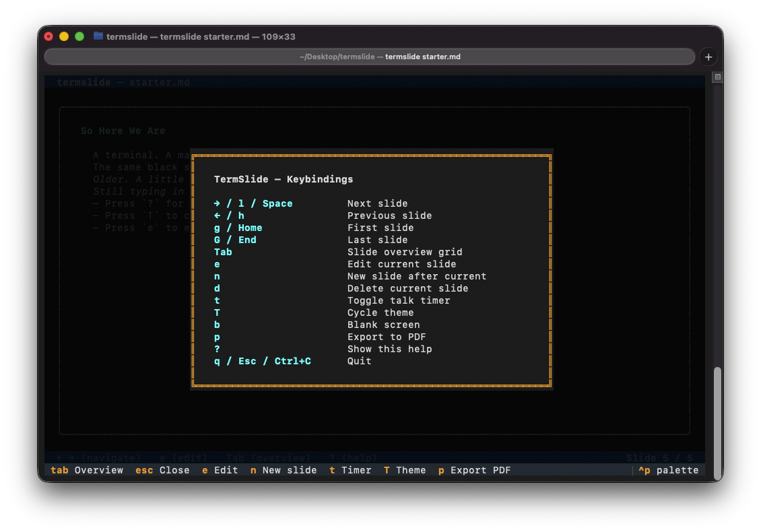
Task: Click the 'Next slide' description
Action: pos(378,203)
